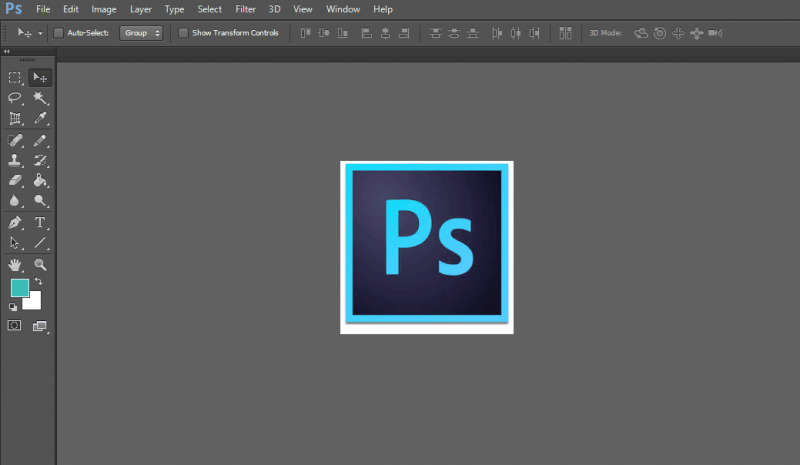Open the View menu
Screen dimensions: 800x465
click(303, 9)
